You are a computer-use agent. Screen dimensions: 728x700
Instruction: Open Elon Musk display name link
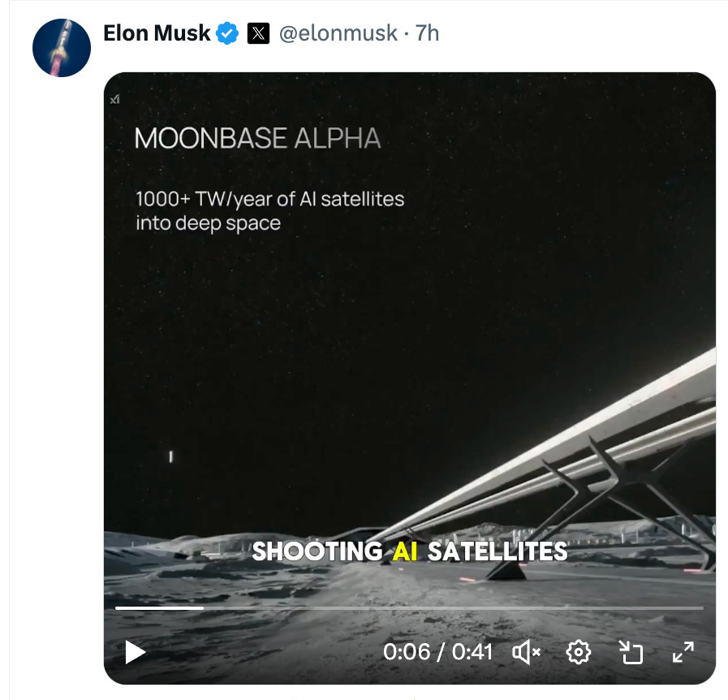[157, 33]
